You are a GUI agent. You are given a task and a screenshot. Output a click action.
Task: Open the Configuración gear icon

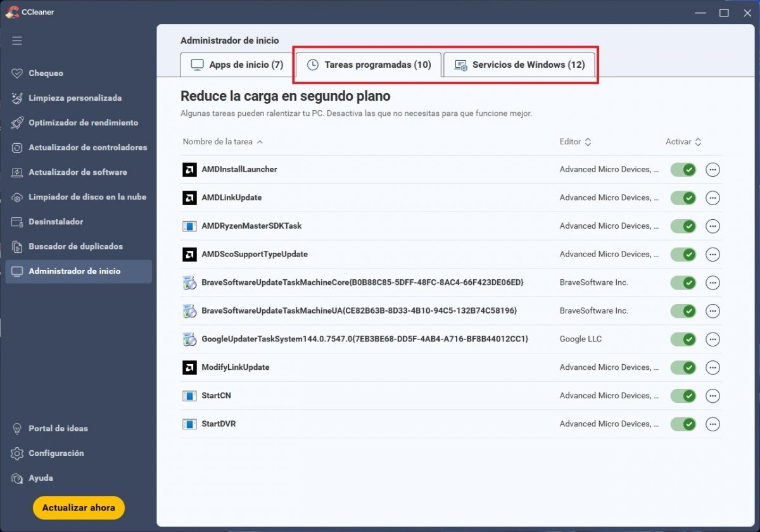[x=17, y=453]
